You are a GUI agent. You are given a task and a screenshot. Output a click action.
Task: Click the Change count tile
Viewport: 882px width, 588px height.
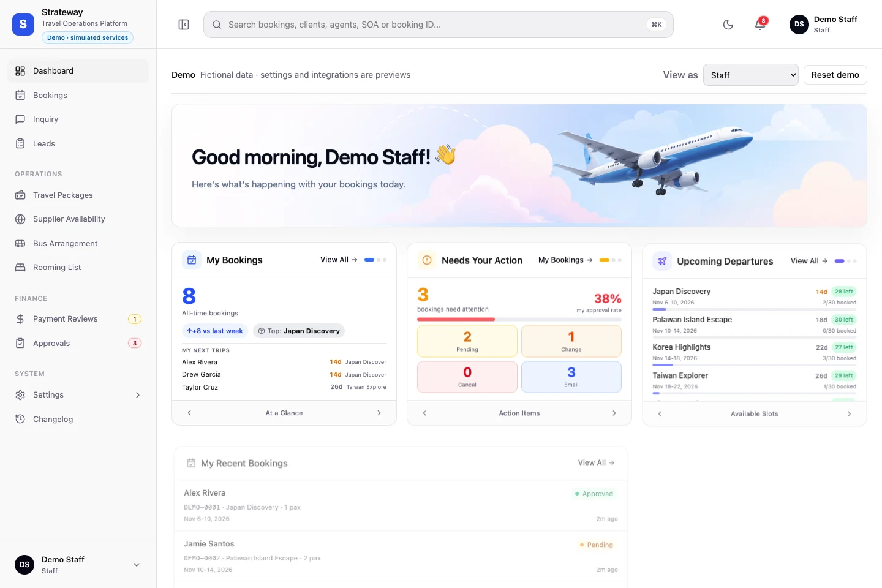pos(571,341)
